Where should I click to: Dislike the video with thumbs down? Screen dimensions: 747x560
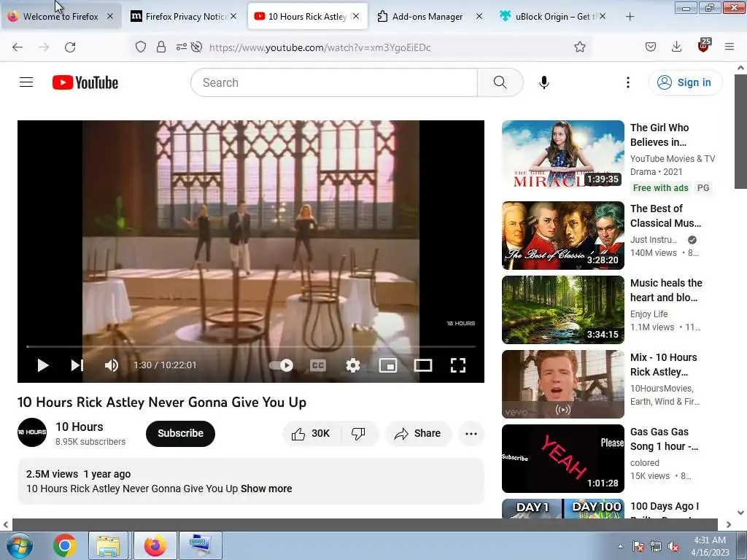[x=359, y=433]
